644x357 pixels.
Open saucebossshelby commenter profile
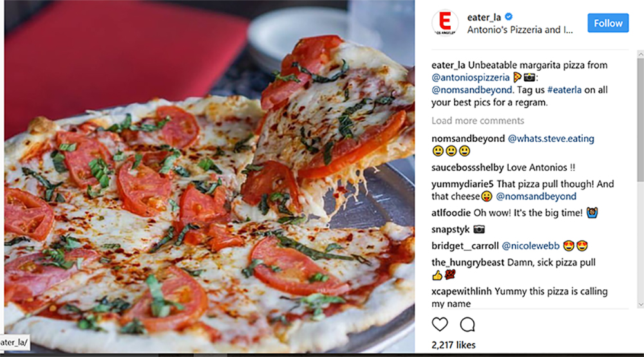coord(468,167)
